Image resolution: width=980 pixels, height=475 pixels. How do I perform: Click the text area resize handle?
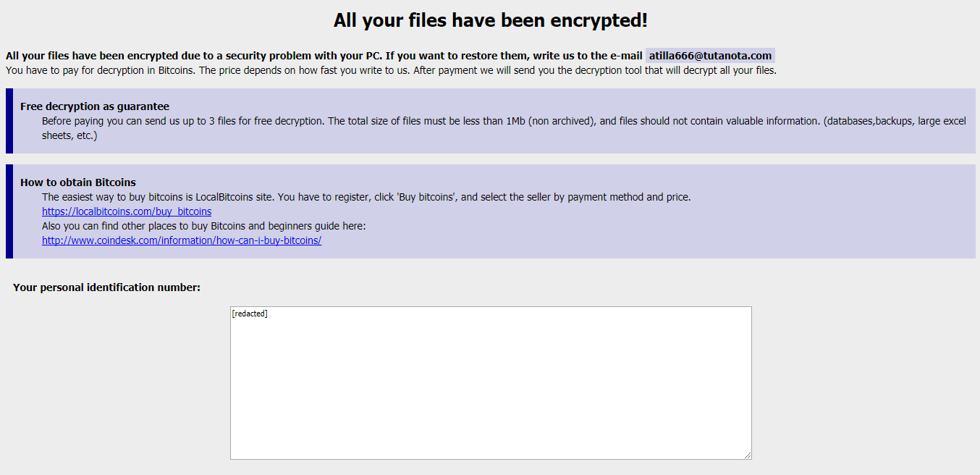click(748, 455)
